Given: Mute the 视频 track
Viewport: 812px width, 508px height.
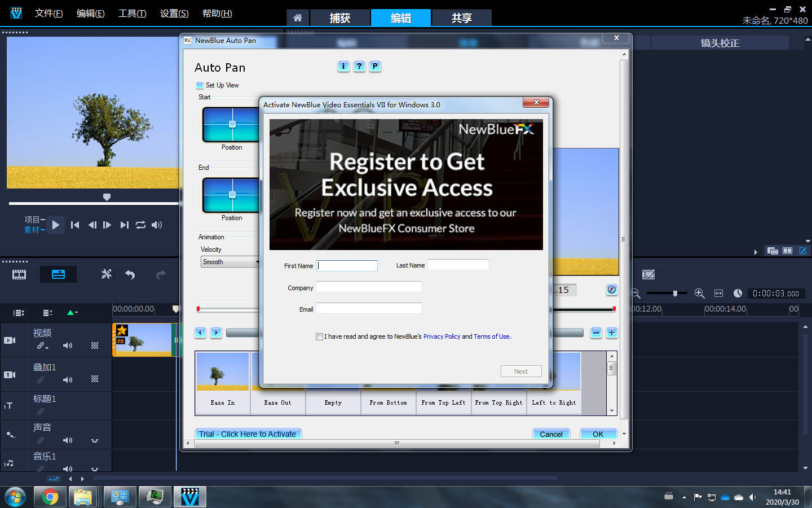Looking at the screenshot, I should (68, 345).
